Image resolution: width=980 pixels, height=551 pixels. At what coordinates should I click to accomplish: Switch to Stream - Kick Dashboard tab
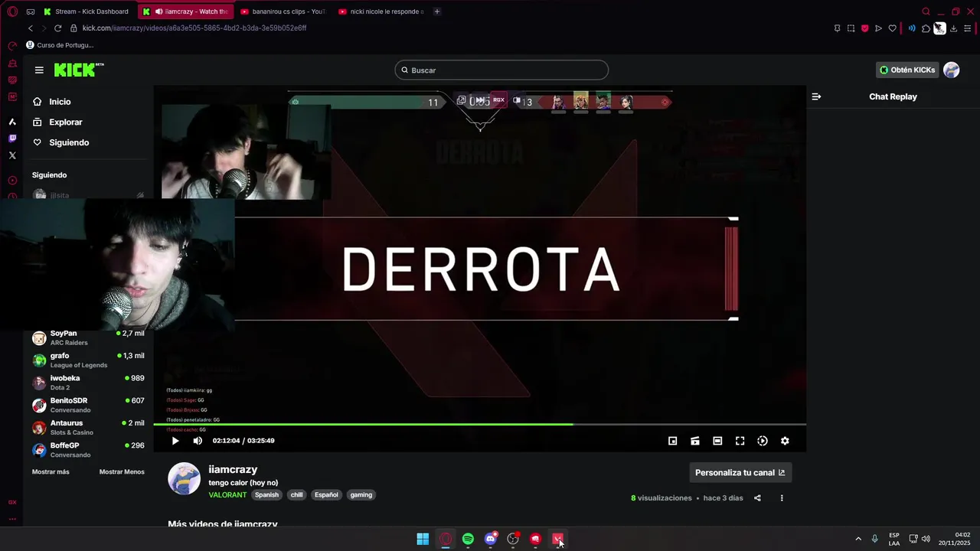click(87, 11)
